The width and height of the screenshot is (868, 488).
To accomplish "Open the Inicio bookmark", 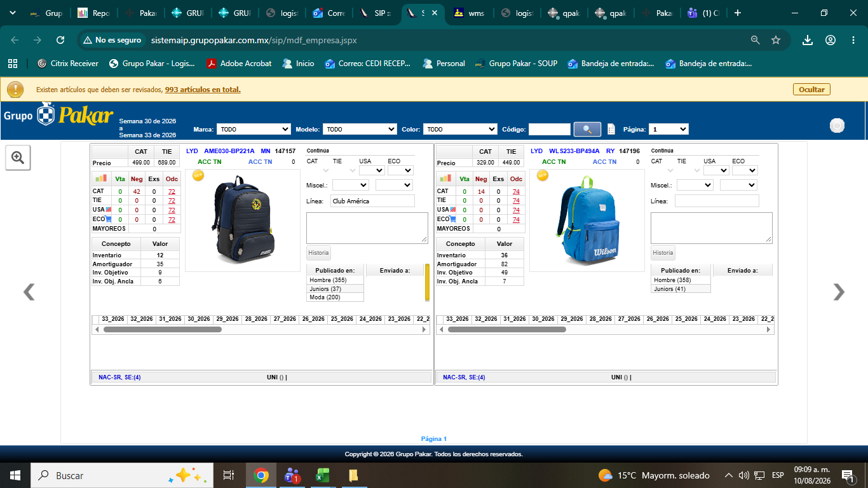I will tap(298, 64).
